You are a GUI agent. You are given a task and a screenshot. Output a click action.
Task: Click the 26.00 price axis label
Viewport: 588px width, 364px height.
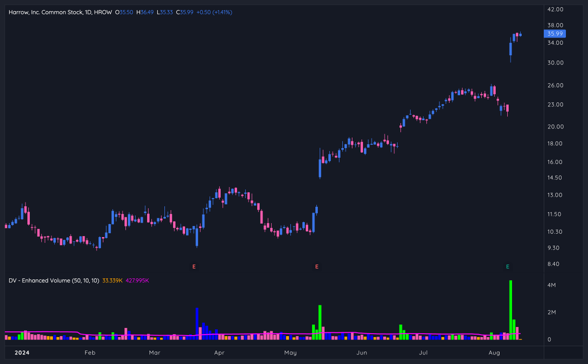pos(555,85)
